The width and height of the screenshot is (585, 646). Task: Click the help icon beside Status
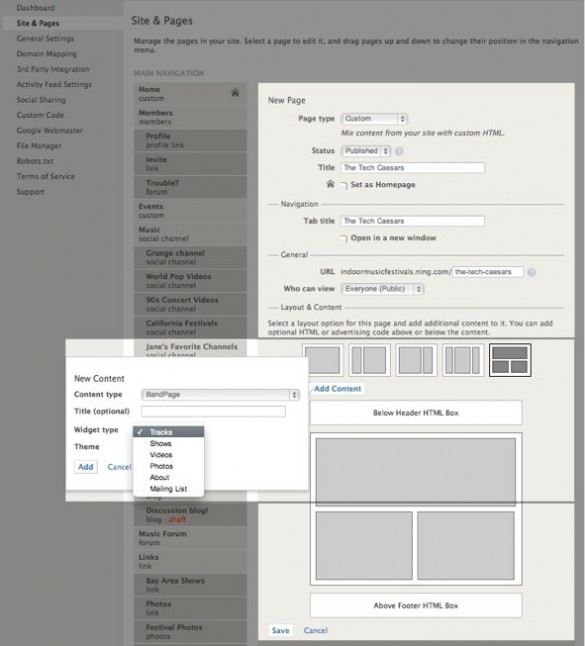click(399, 151)
